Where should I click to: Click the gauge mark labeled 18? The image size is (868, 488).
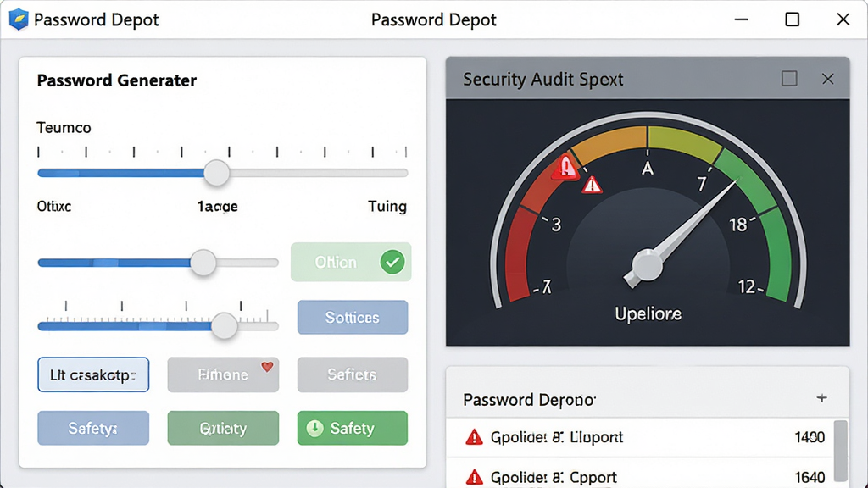pyautogui.click(x=738, y=225)
